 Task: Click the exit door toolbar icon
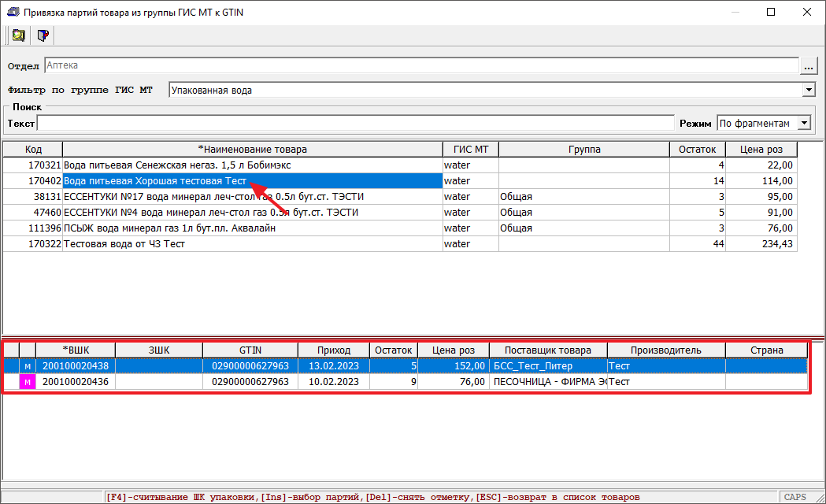43,35
